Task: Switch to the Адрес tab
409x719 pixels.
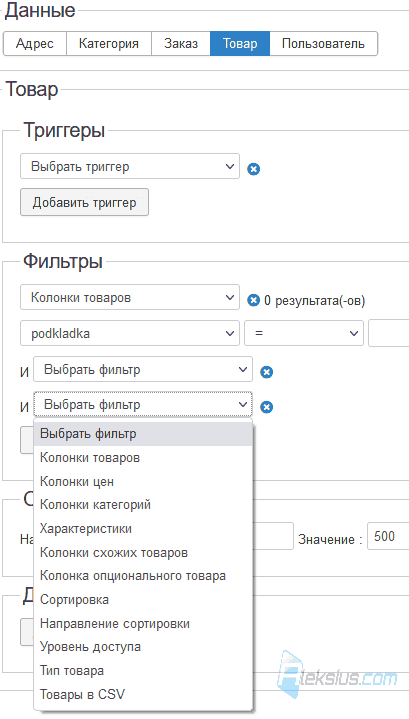Action: coord(35,44)
